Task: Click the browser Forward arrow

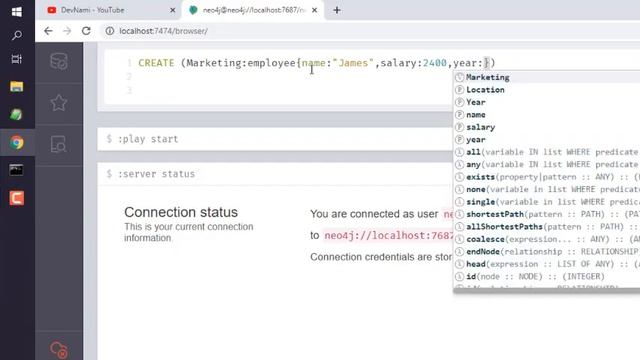Action: click(x=67, y=31)
